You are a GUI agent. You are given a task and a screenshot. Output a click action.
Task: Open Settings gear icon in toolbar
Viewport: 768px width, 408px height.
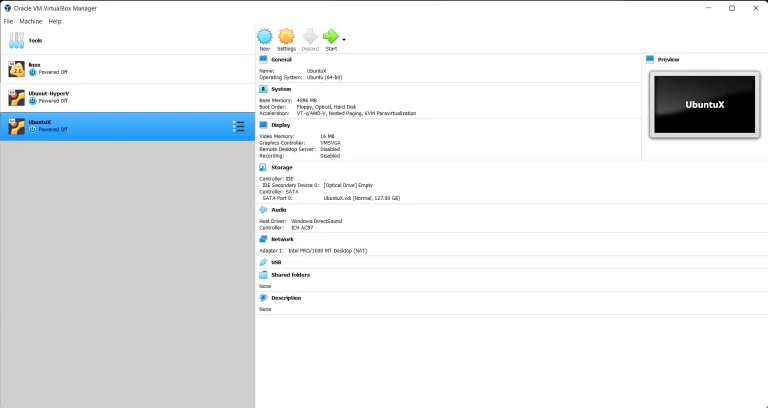point(286,37)
